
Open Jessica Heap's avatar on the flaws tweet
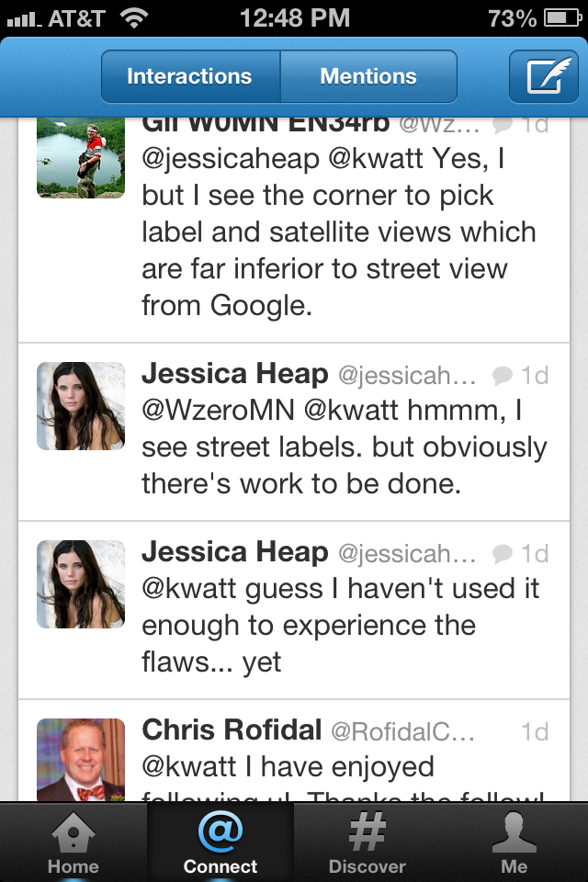81,584
